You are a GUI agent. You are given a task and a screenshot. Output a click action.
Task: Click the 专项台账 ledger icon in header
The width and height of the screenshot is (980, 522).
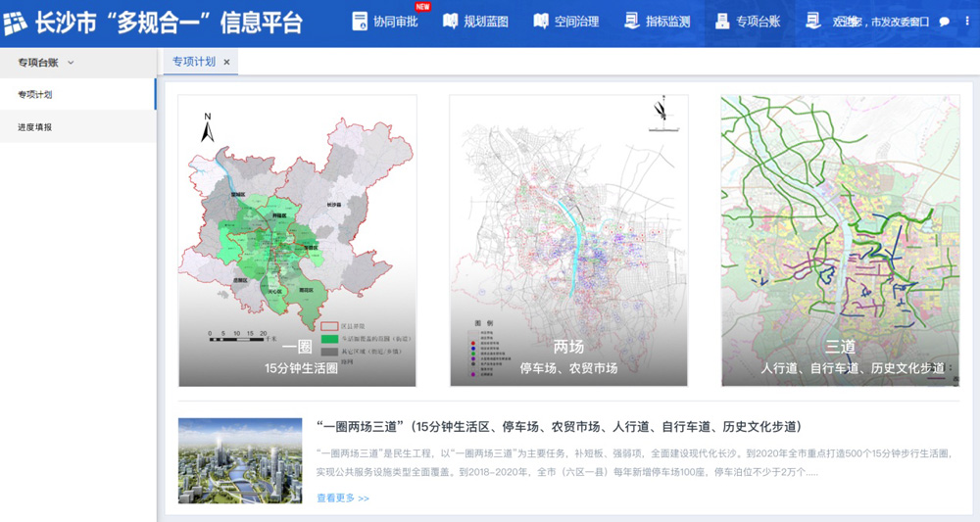pyautogui.click(x=722, y=22)
